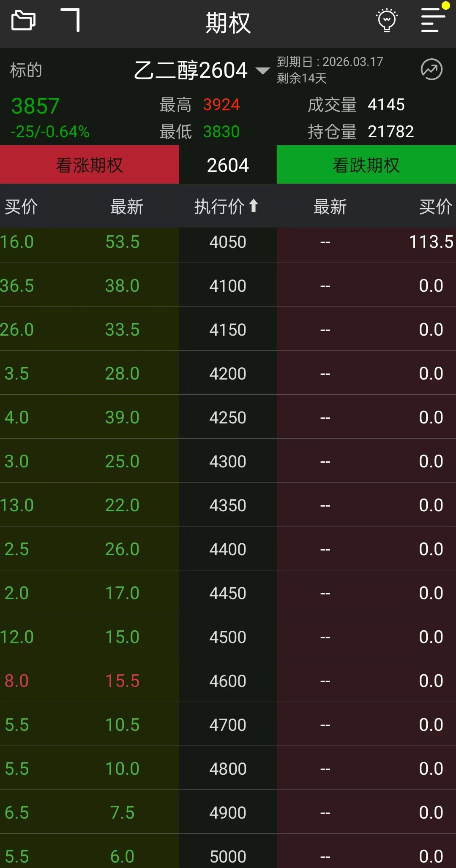Image resolution: width=456 pixels, height=868 pixels.
Task: Open the hamburger menu with yellow dot
Action: (x=432, y=20)
